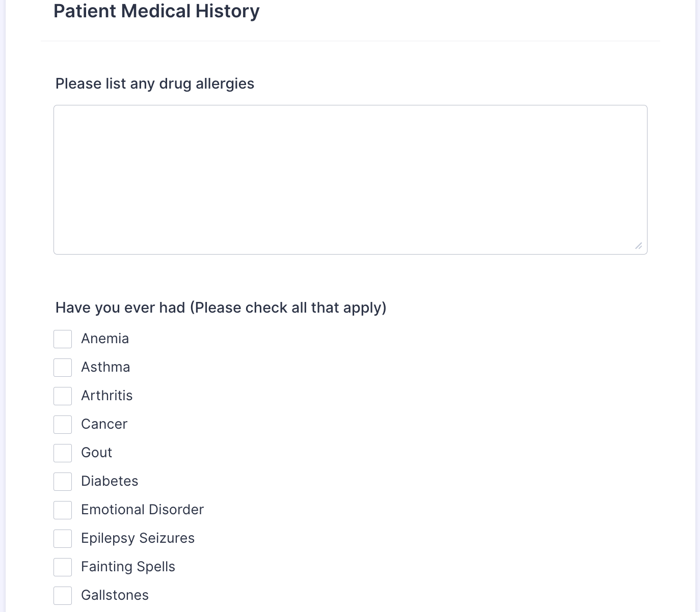Select the Cancer checkbox
The image size is (700, 612).
pyautogui.click(x=63, y=425)
